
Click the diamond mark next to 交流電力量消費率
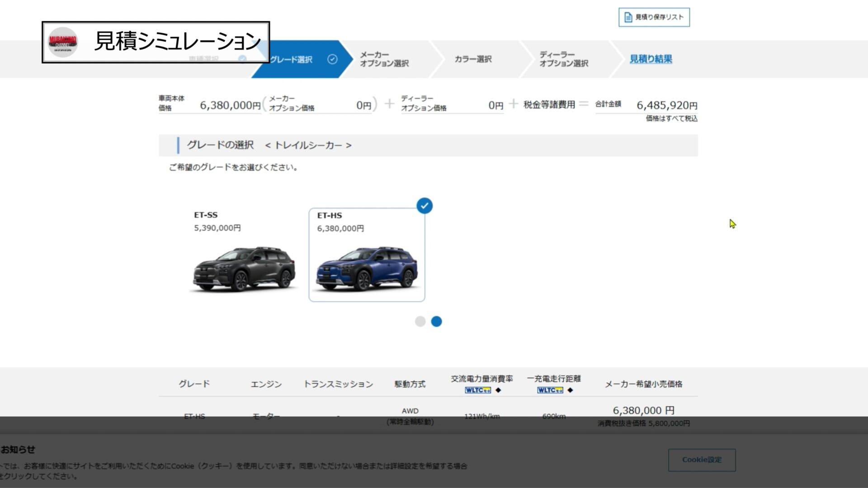(498, 390)
